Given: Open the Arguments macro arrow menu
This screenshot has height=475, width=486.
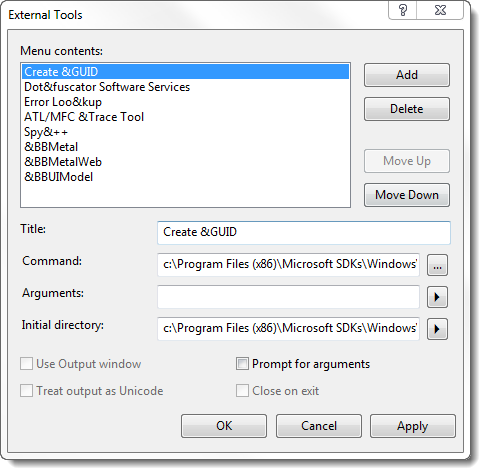Looking at the screenshot, I should click(x=437, y=297).
